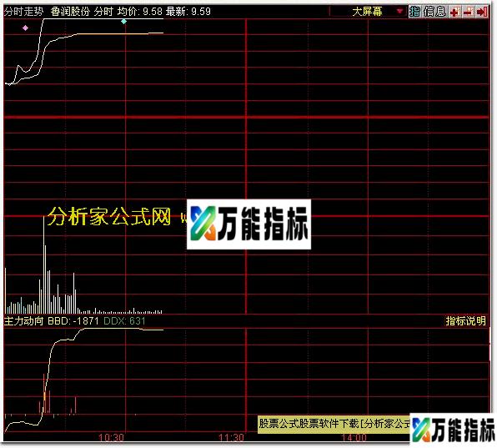Click the 鲁润股份 stock name
The image size is (497, 448).
70,12
